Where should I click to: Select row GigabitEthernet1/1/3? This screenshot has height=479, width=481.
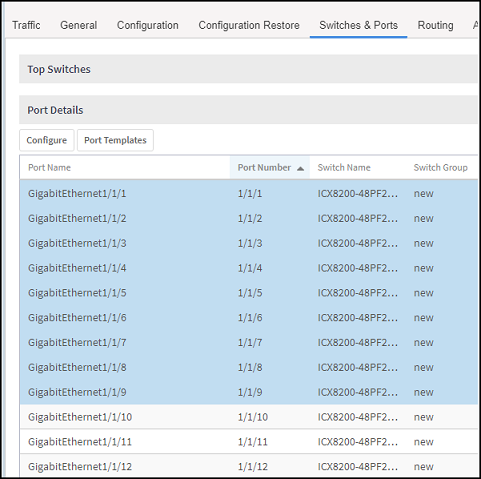(x=248, y=243)
